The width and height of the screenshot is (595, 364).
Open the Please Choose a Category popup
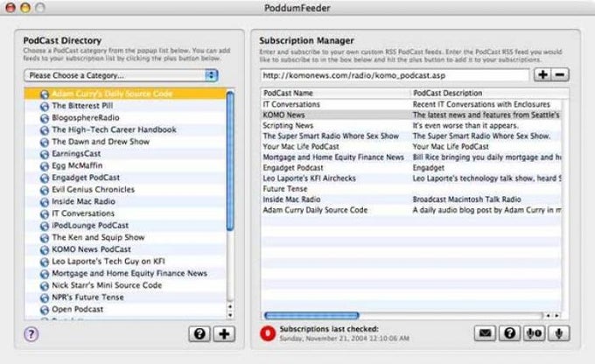[x=121, y=75]
